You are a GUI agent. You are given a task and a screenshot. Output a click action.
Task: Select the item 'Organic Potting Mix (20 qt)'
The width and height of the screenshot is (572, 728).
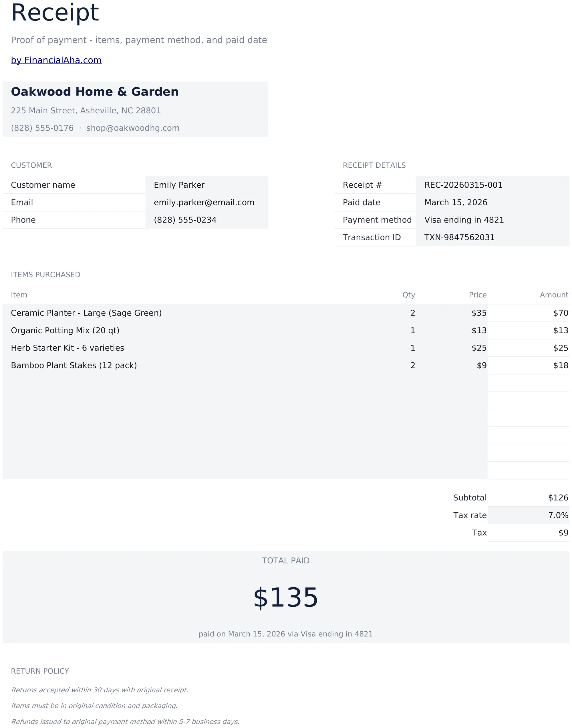pos(65,330)
